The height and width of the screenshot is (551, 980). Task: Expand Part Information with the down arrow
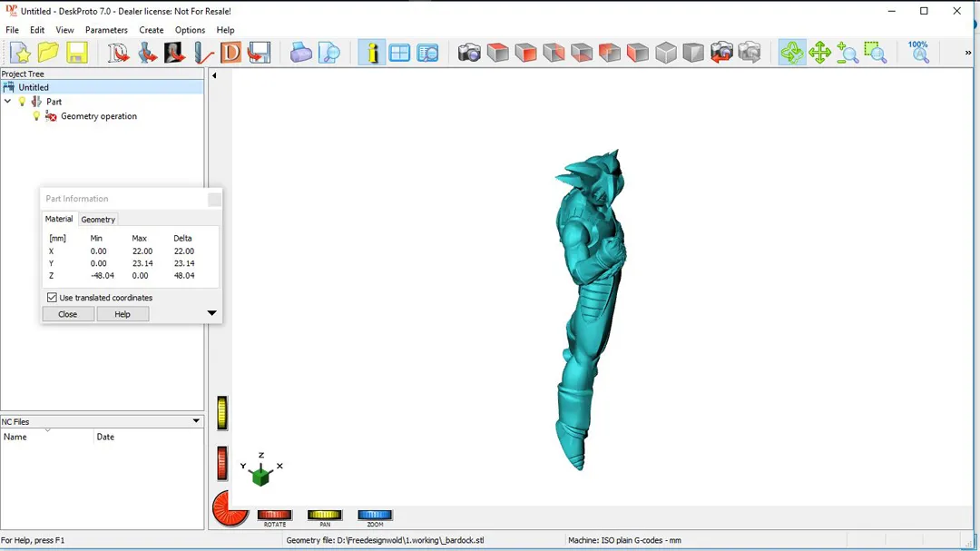211,313
